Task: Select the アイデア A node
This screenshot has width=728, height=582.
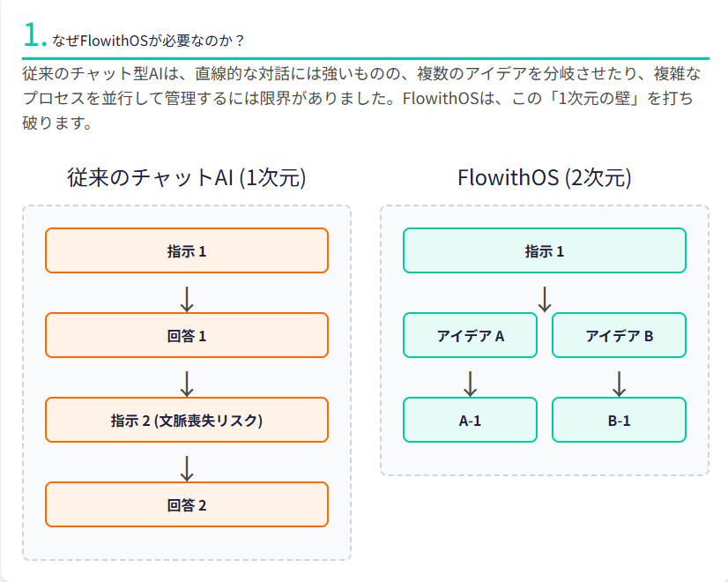Action: 470,335
